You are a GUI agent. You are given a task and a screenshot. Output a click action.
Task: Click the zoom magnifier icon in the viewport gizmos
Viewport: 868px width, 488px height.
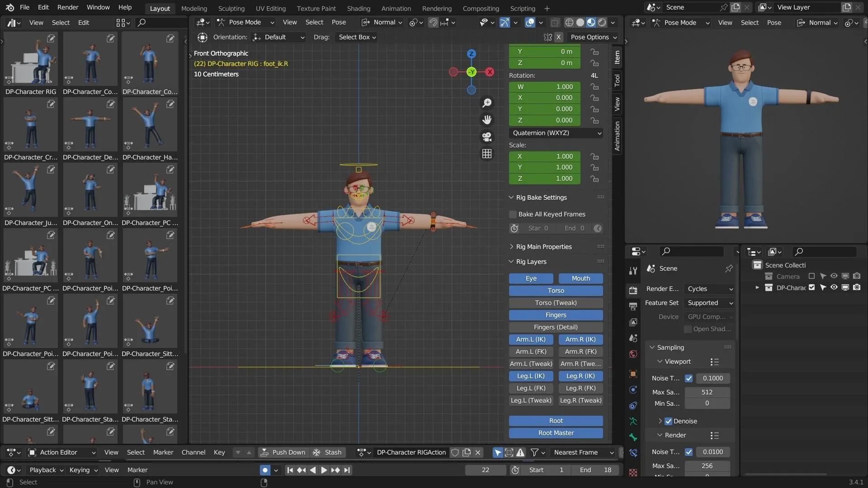click(x=487, y=103)
